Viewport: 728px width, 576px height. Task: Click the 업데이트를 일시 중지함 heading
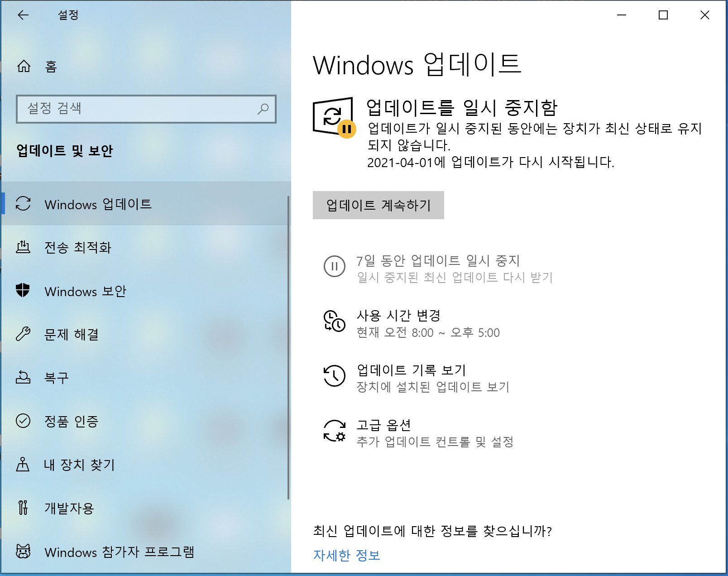point(462,108)
